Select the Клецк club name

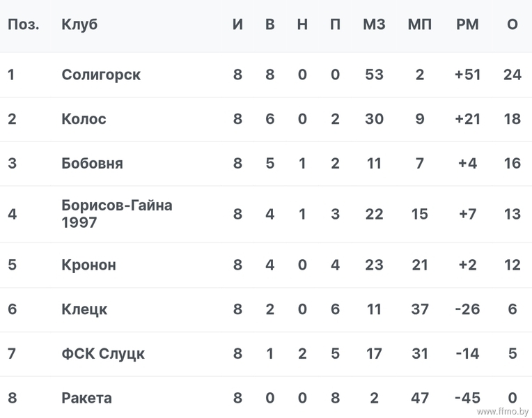84,309
